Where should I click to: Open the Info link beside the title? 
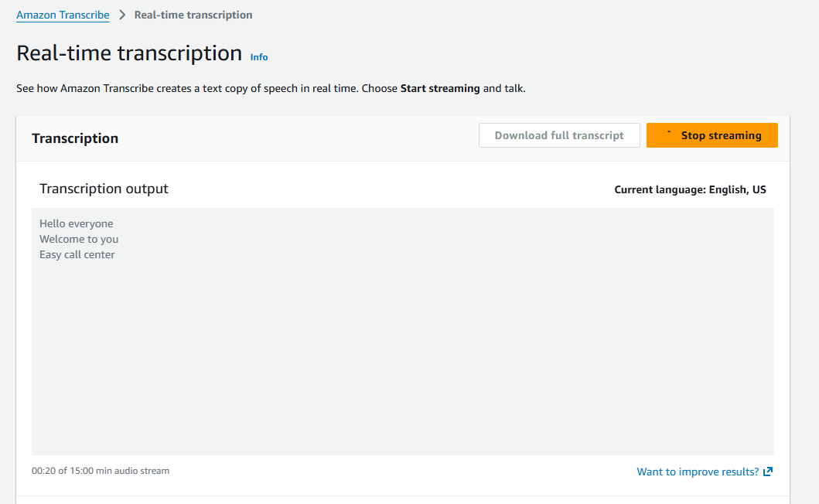(x=259, y=57)
